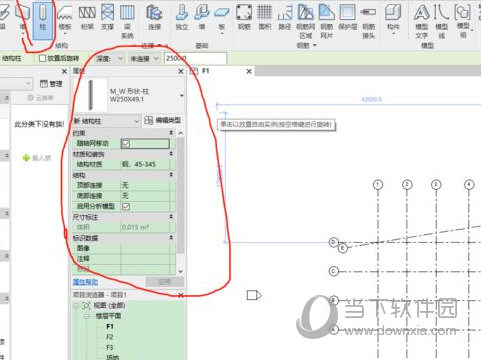Click grid bubble C in the drawing
This screenshot has width=481, height=360.
coord(333,271)
